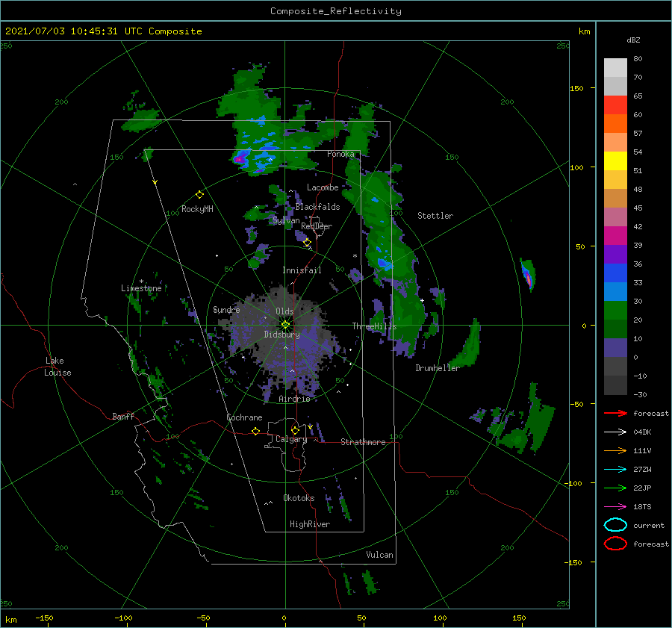The image size is (672, 628).
Task: Click the Calgary city label
Action: [x=291, y=439]
